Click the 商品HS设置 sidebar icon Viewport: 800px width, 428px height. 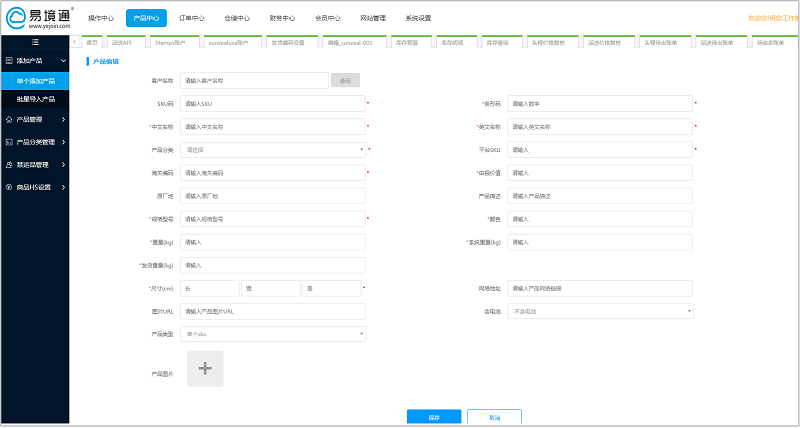click(8, 187)
